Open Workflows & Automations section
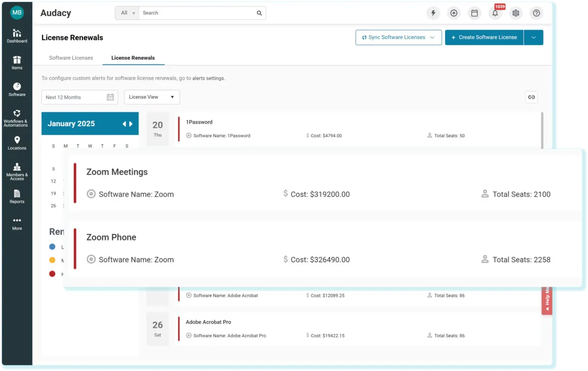588x371 pixels. click(16, 118)
